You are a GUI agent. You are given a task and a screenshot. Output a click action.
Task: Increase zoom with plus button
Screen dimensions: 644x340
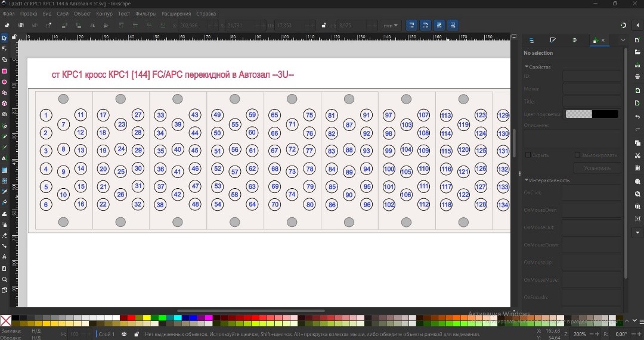pyautogui.click(x=597, y=334)
